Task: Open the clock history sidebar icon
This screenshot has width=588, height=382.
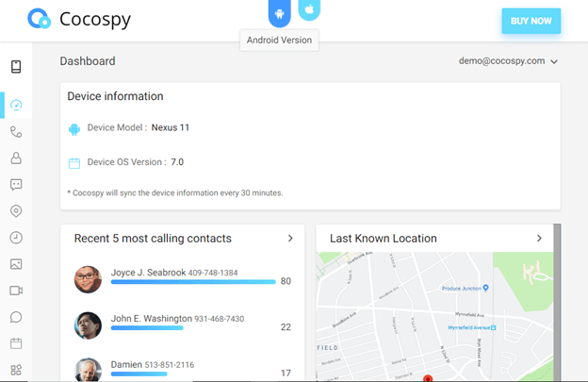Action: coord(16,238)
